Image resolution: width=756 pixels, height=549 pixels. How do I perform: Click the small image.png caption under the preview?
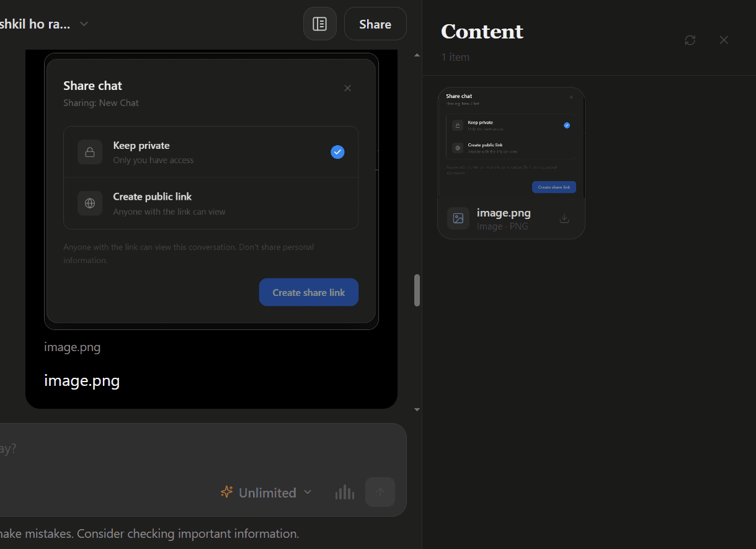(x=72, y=347)
